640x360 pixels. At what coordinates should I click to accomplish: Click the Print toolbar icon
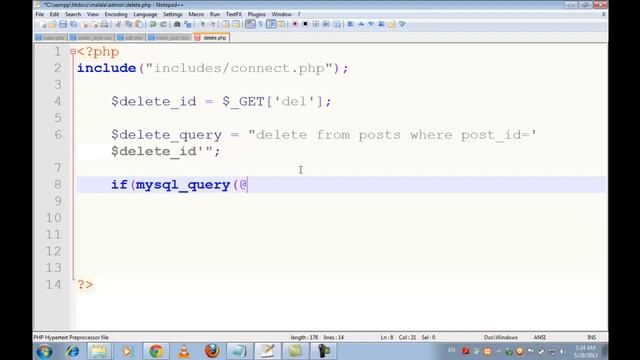click(104, 24)
